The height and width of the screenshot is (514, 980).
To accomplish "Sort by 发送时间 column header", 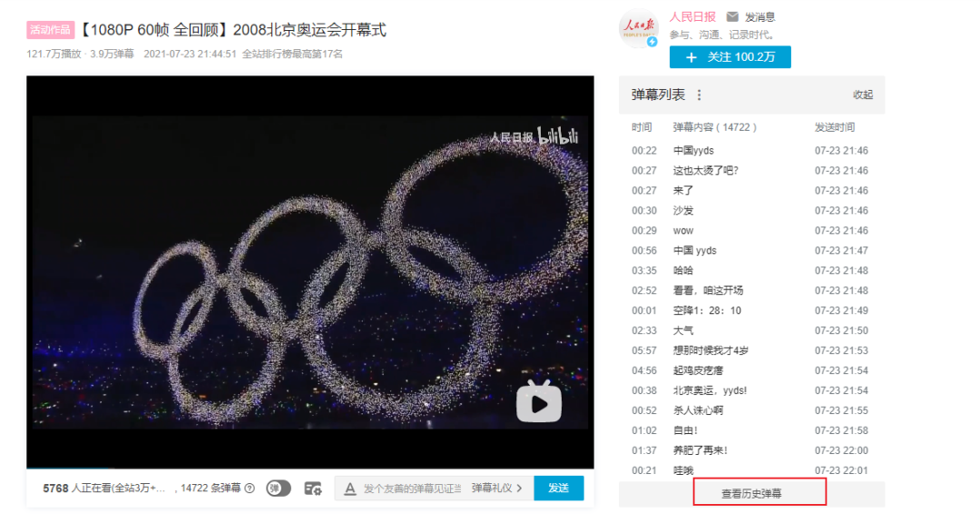I will 835,127.
